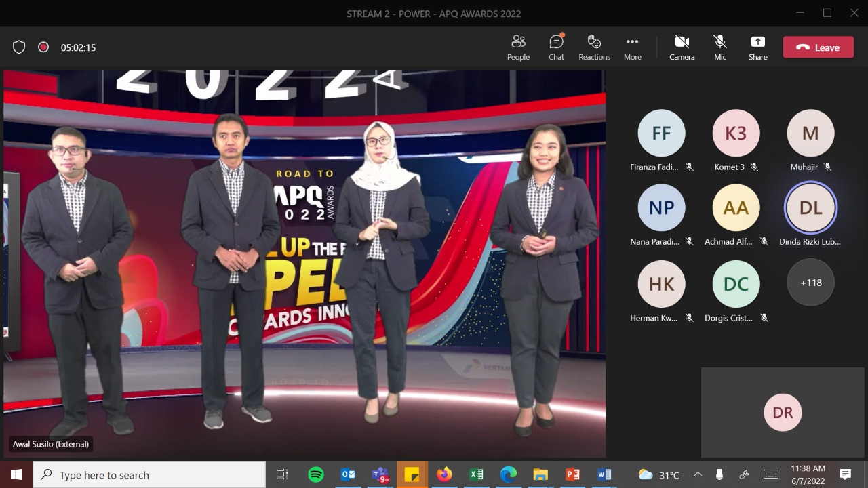
Task: Click the taskbar search box
Action: pyautogui.click(x=149, y=474)
